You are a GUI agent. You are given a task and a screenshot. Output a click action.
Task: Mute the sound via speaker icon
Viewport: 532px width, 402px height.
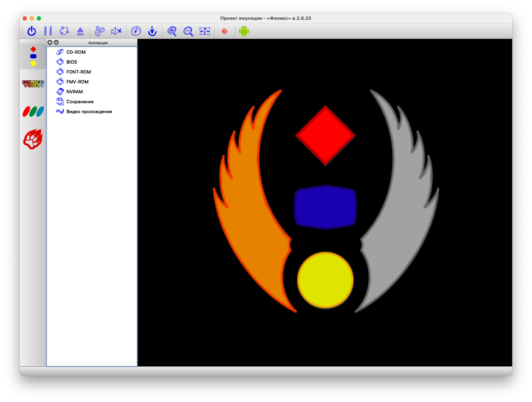(x=116, y=31)
